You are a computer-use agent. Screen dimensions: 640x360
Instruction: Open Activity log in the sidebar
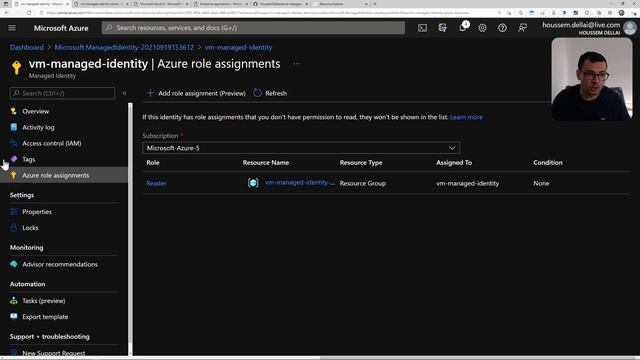click(x=38, y=127)
